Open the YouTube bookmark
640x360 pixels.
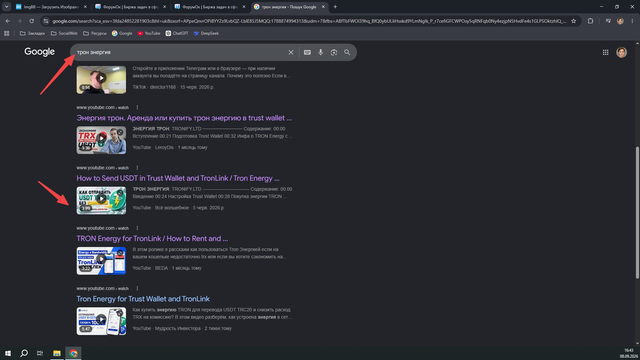[x=149, y=33]
